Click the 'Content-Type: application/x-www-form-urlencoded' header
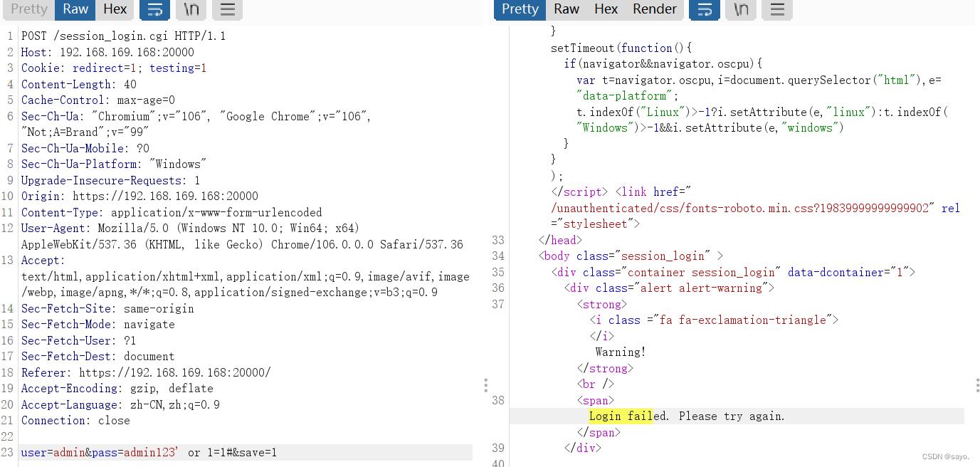Image resolution: width=980 pixels, height=467 pixels. pos(172,212)
